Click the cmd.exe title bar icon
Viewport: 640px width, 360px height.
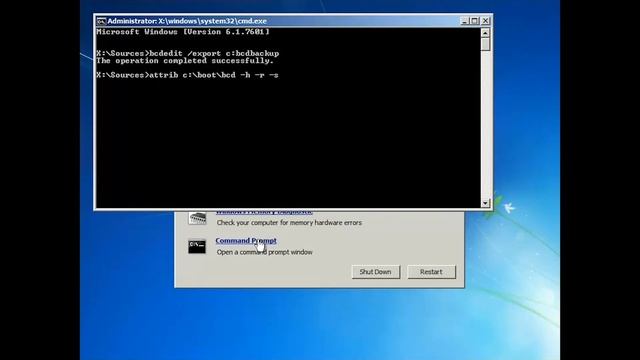pyautogui.click(x=101, y=21)
